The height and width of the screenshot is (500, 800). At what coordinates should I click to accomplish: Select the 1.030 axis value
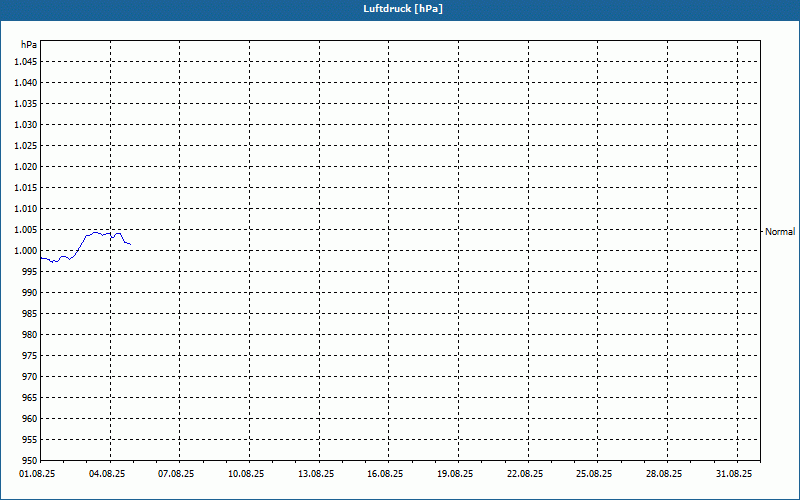point(26,124)
